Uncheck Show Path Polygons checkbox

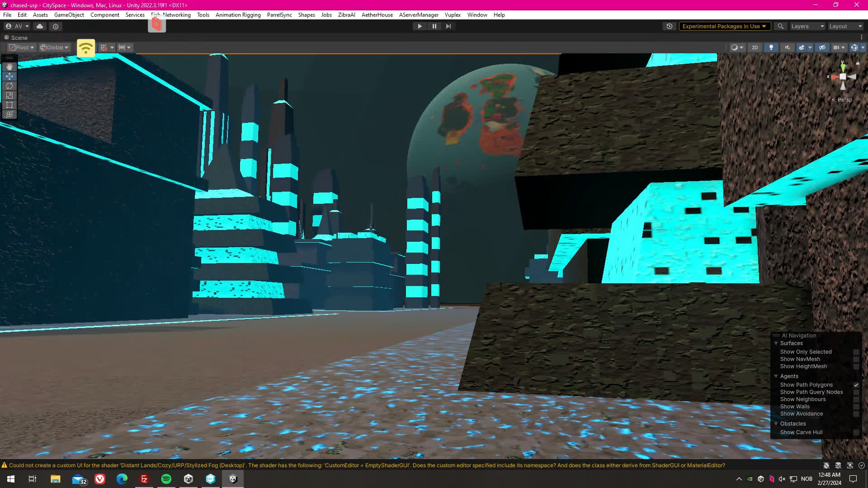[x=856, y=385]
